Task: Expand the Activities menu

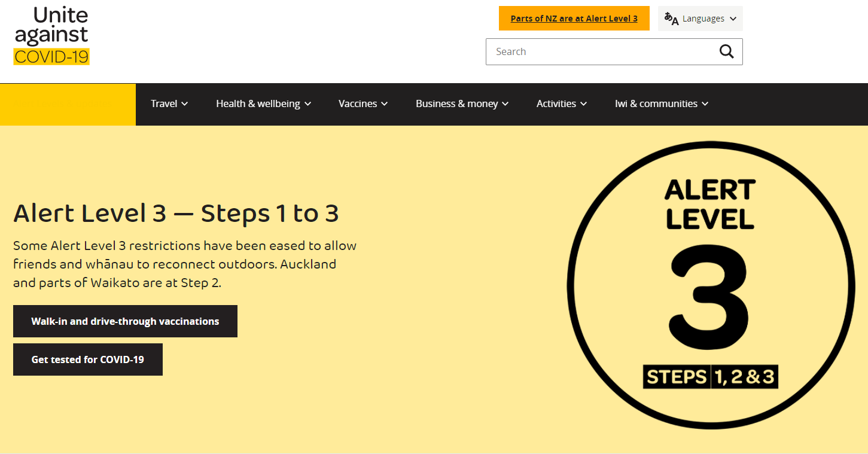Action: (x=562, y=104)
